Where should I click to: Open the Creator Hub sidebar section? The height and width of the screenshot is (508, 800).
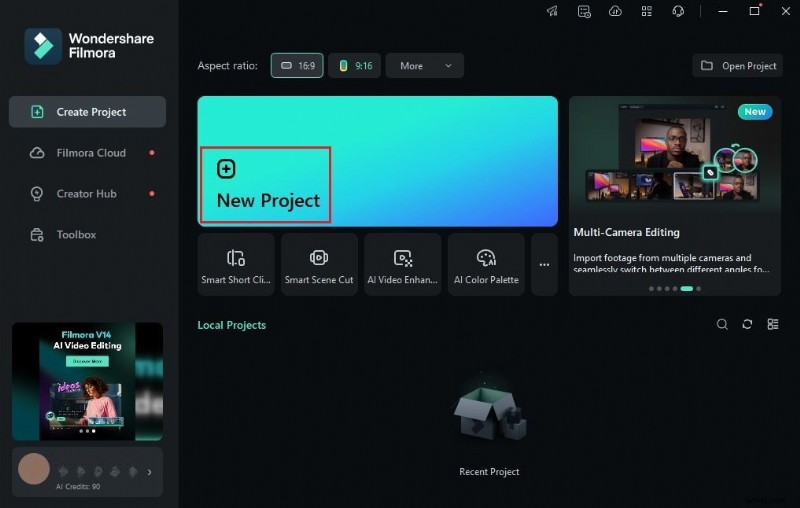point(86,194)
